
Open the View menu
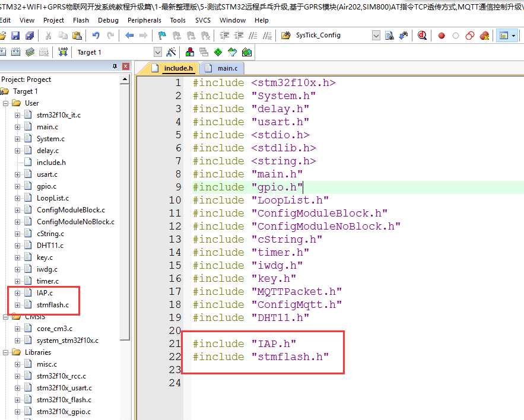tap(27, 20)
